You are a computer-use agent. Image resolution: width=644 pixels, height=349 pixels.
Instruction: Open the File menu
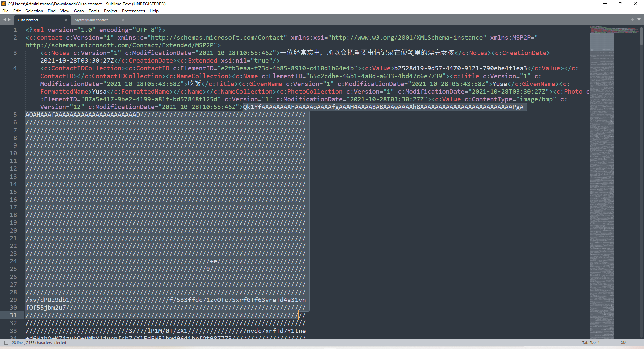point(5,11)
